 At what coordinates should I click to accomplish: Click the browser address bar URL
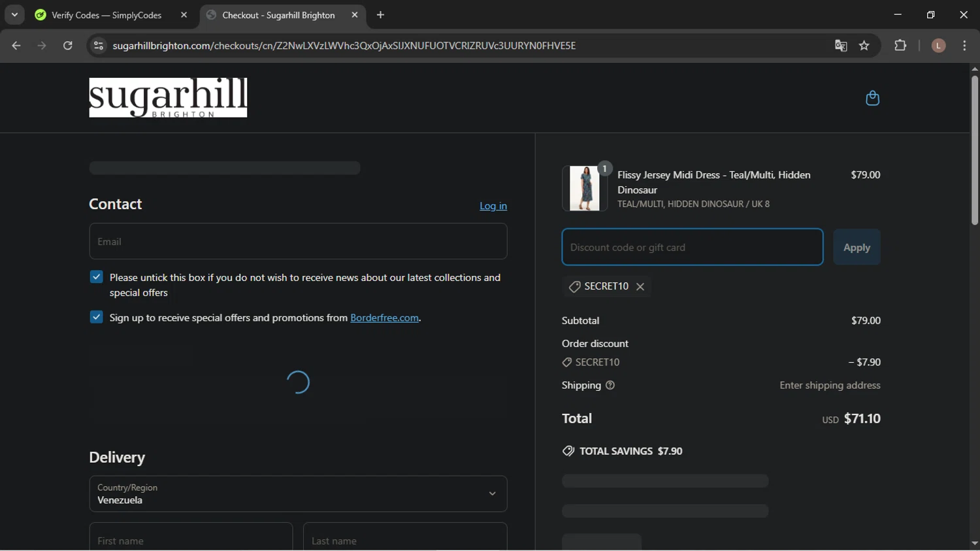pos(344,46)
